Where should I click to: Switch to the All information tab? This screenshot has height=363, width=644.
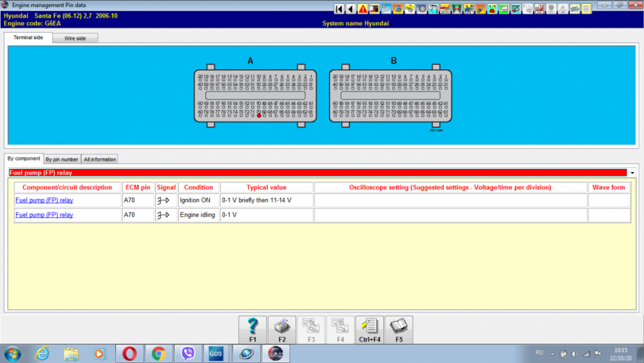pyautogui.click(x=100, y=159)
